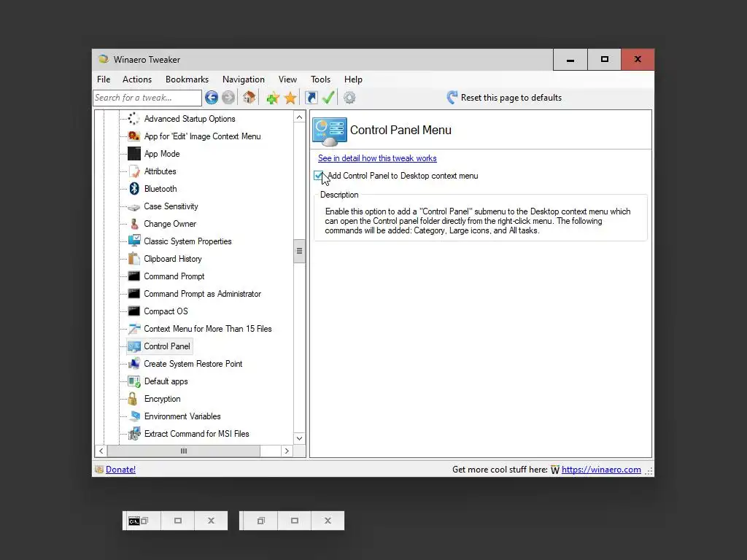The width and height of the screenshot is (747, 560).
Task: Click the horizontal scrollbar thumb in tree
Action: click(x=184, y=451)
